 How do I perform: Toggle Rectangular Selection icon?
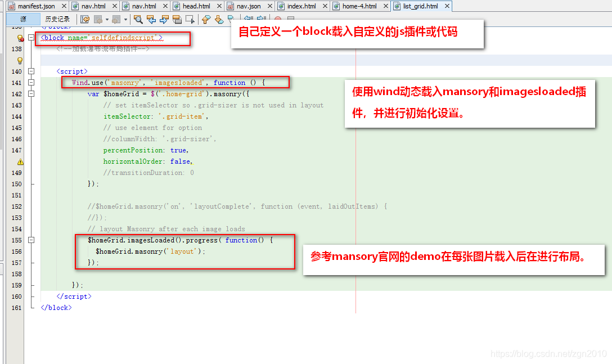tap(190, 19)
